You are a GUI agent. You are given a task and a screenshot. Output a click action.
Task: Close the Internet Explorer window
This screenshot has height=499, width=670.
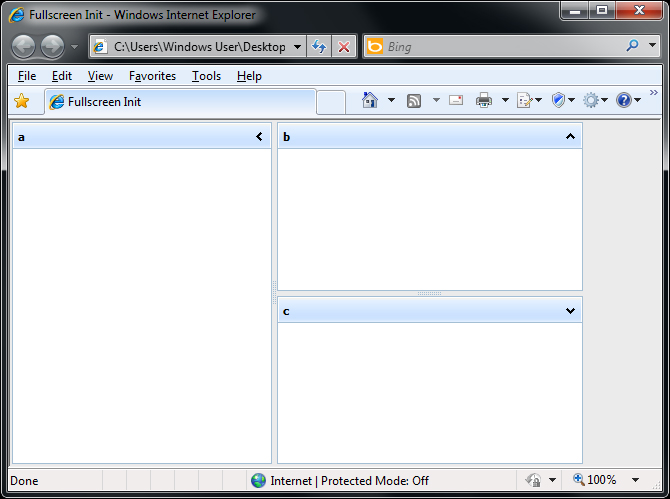click(x=639, y=11)
